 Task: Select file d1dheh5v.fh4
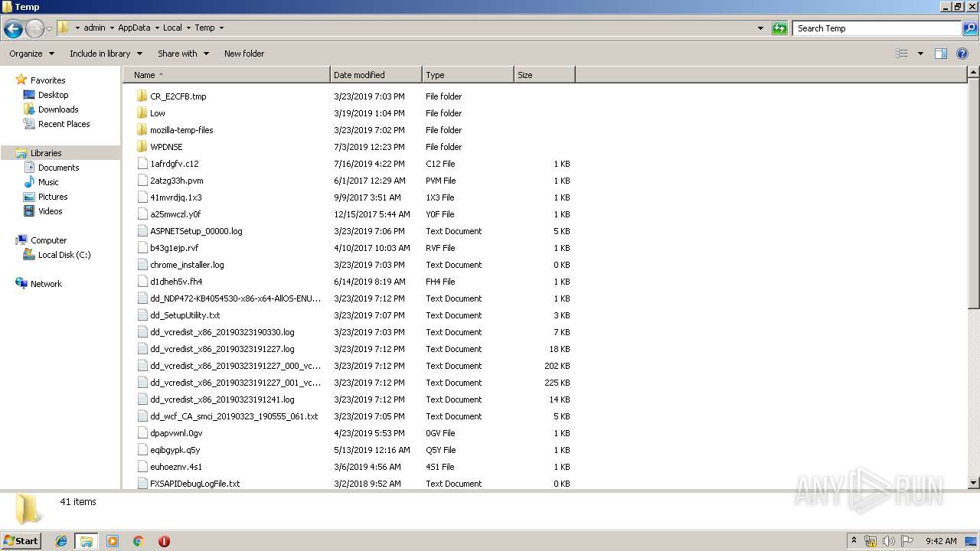click(x=176, y=282)
